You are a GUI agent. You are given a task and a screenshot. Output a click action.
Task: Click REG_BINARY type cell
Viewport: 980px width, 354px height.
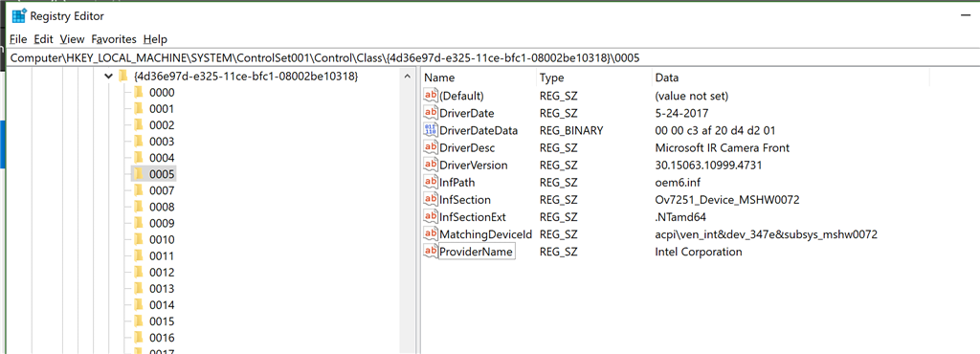coord(571,130)
